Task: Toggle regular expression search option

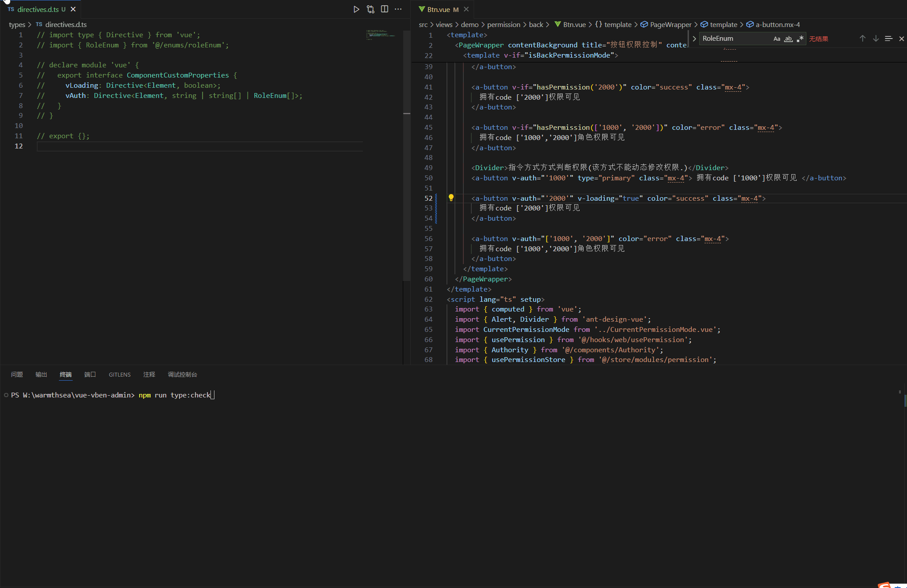Action: tap(800, 39)
